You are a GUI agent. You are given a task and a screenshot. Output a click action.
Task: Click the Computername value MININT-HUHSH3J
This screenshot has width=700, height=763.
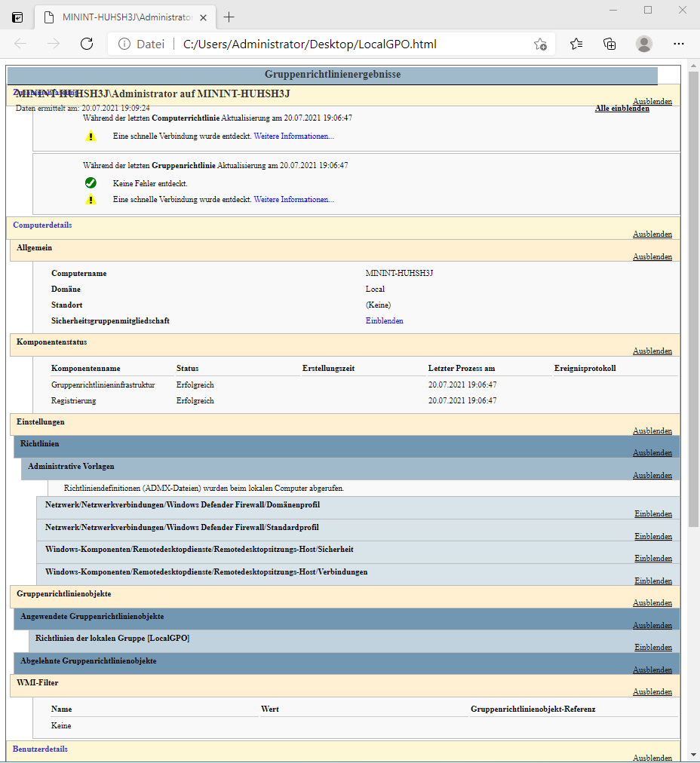(399, 273)
